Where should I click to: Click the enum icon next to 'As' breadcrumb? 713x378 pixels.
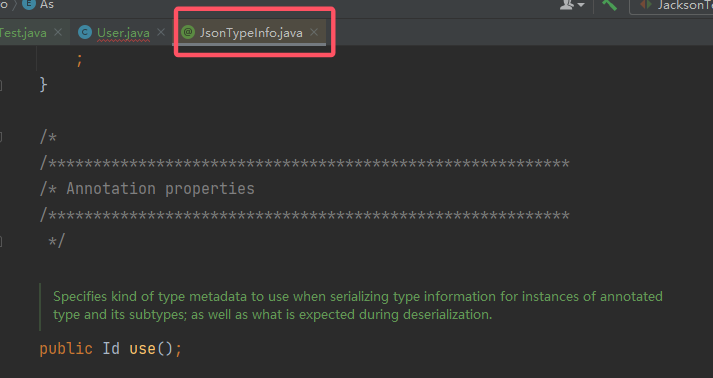pyautogui.click(x=29, y=4)
